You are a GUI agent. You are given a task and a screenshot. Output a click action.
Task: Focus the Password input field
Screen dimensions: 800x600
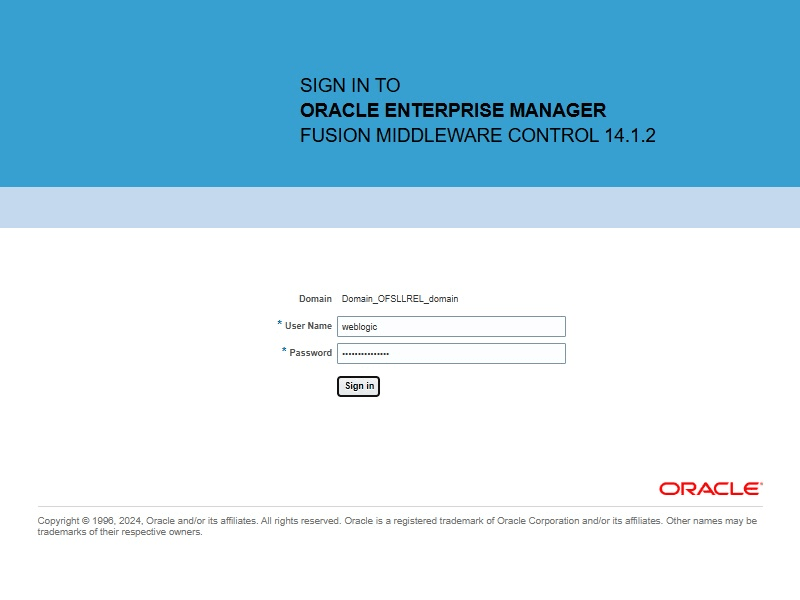[451, 354]
